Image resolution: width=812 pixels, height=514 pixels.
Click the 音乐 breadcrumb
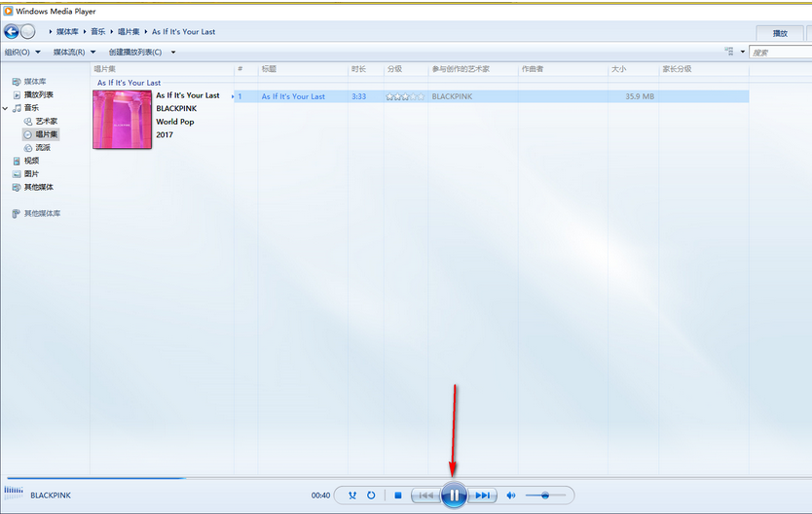pyautogui.click(x=98, y=31)
